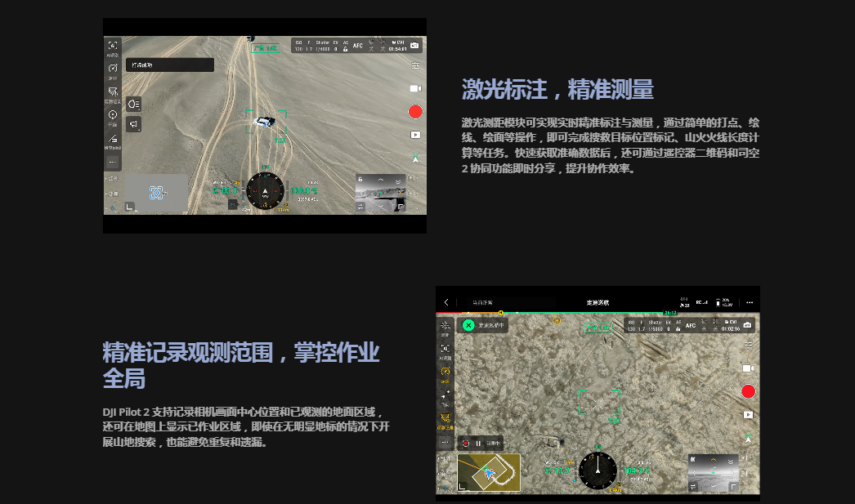Tap AI recognition icon in car-tracking view

tap(113, 46)
